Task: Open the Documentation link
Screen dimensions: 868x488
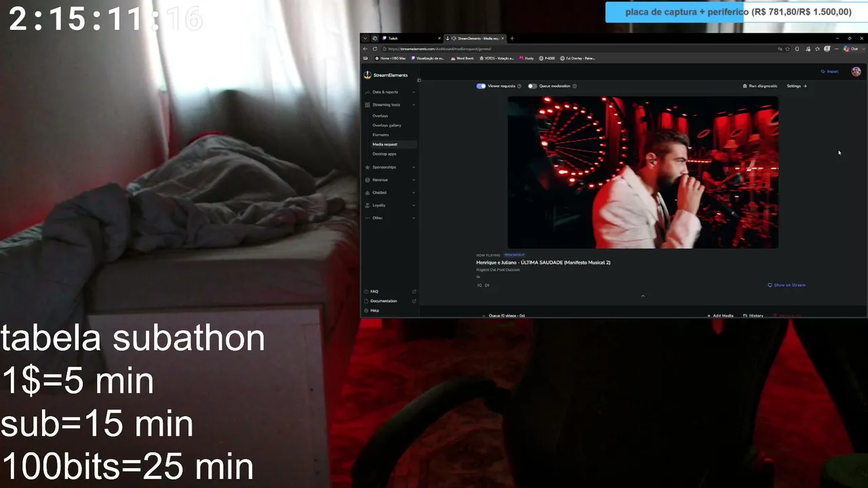Action: click(x=390, y=301)
